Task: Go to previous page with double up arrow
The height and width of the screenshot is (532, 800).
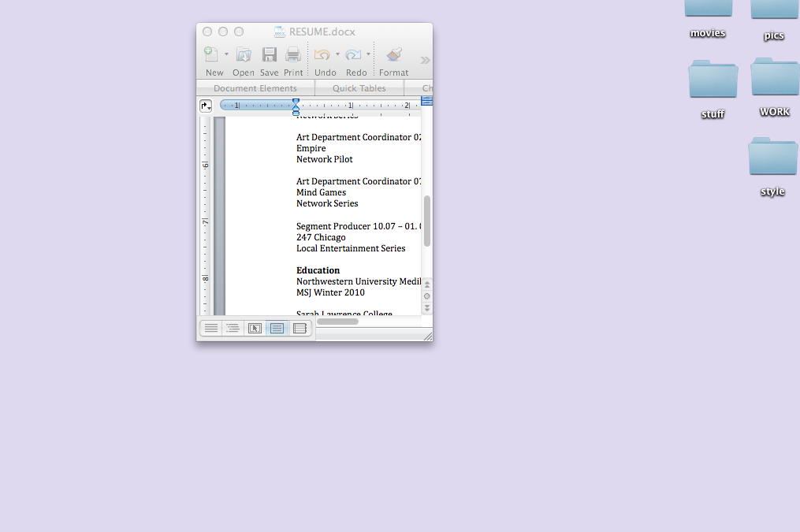Action: [x=427, y=284]
